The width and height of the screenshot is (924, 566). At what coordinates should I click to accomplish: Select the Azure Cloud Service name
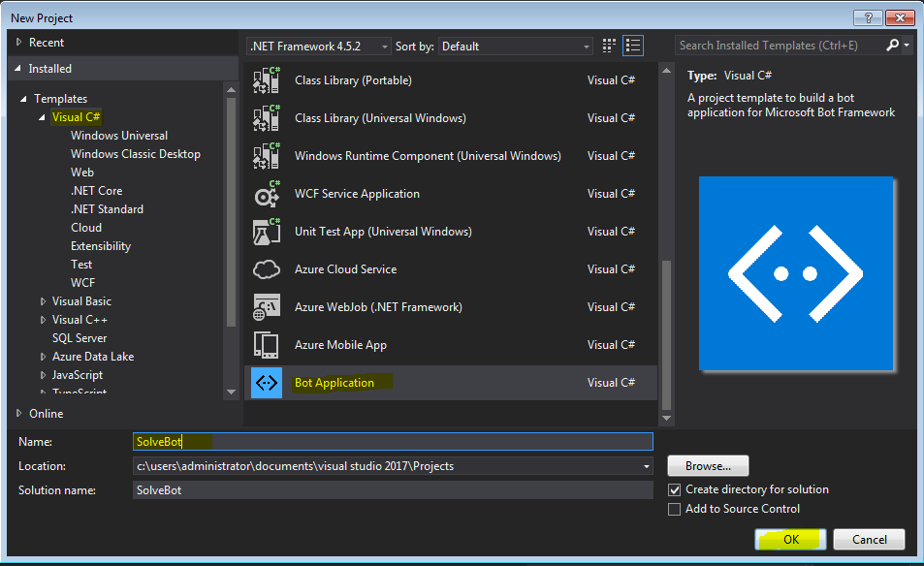click(345, 269)
